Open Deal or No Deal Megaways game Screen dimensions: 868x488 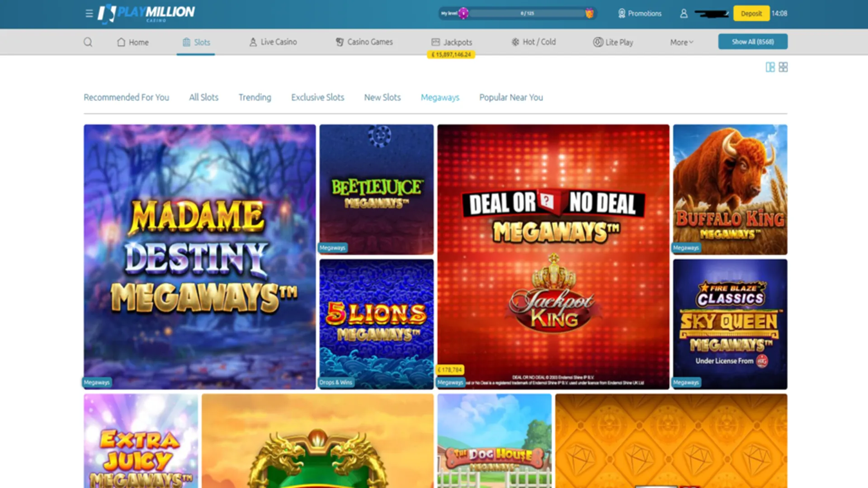point(553,257)
